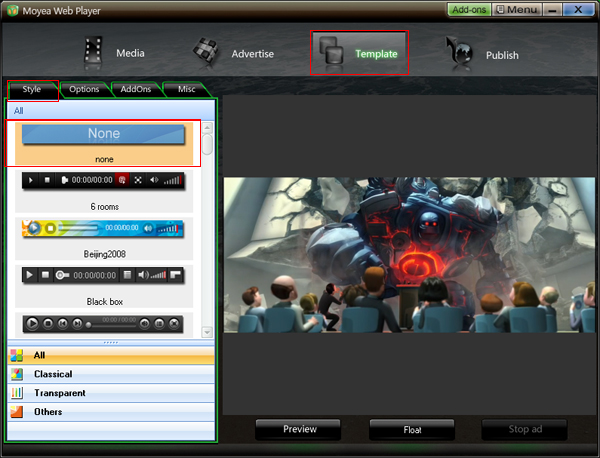Click the All category colored squares icon
The image size is (600, 458).
point(16,355)
